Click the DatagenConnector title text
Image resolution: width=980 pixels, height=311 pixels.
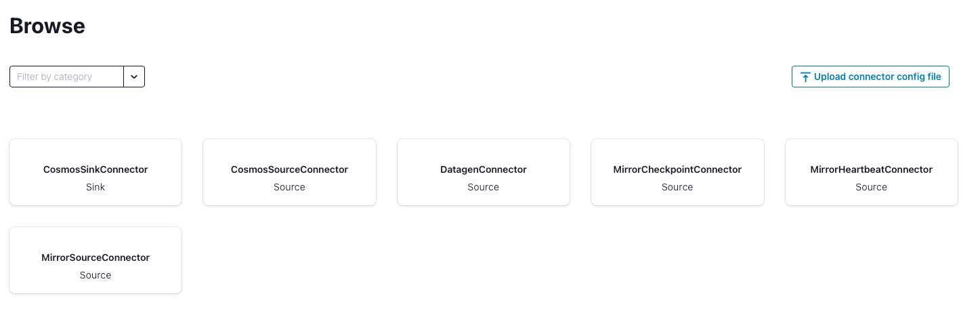(x=484, y=169)
